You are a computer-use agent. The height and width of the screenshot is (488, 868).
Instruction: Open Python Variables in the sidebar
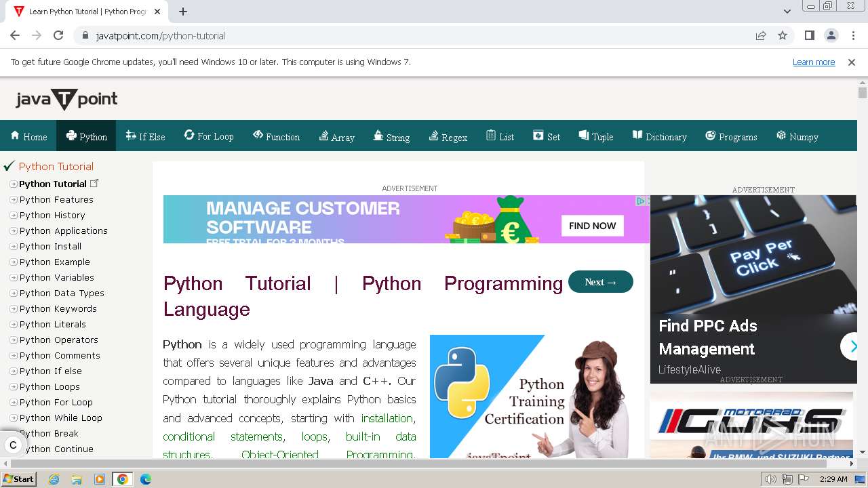(x=57, y=277)
